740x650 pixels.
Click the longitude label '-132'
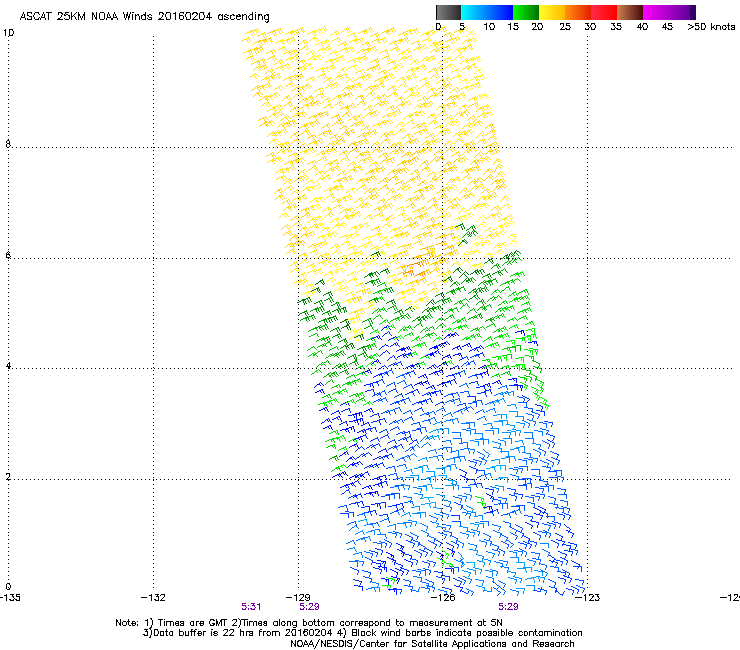[x=153, y=598]
